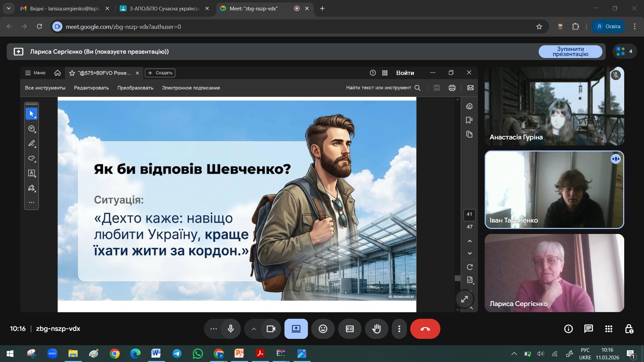The image size is (644, 362).
Task: Click the address bar URL
Action: (x=123, y=26)
